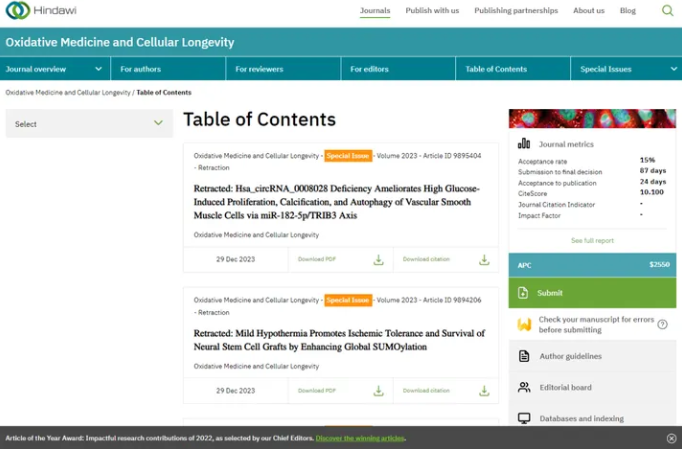Open the Table of Contents tab

tap(513, 69)
